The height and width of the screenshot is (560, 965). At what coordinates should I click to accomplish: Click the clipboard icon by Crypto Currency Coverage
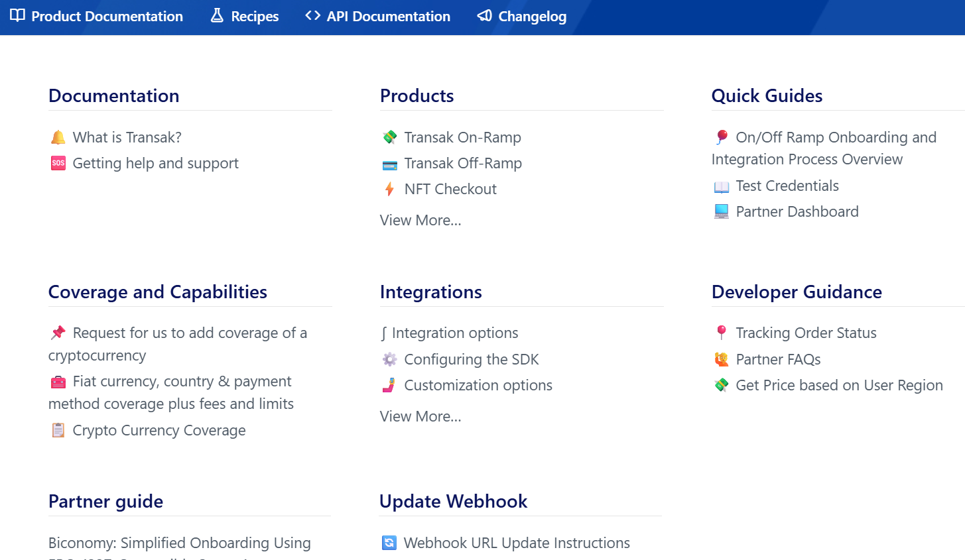tap(58, 430)
